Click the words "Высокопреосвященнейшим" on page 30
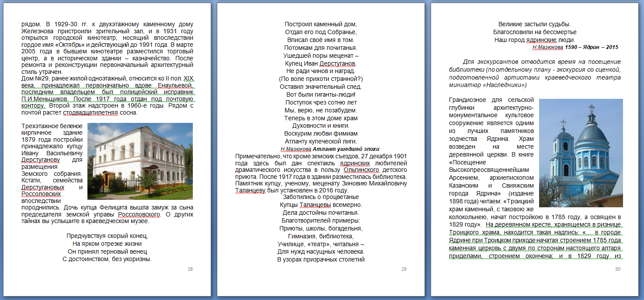 pos(489,170)
